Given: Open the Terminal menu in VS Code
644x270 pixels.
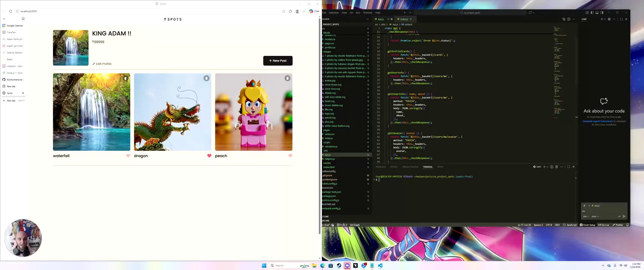Looking at the screenshot, I should point(368,13).
